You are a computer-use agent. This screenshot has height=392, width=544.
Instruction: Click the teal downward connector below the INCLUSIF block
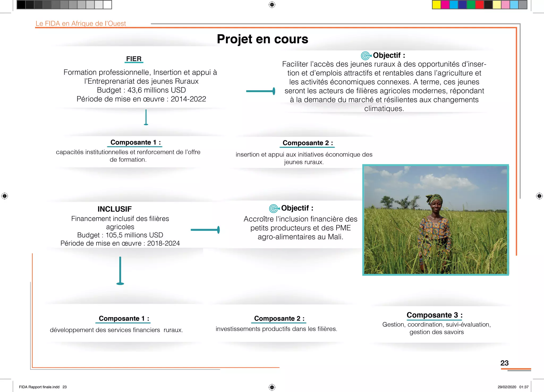coord(120,271)
